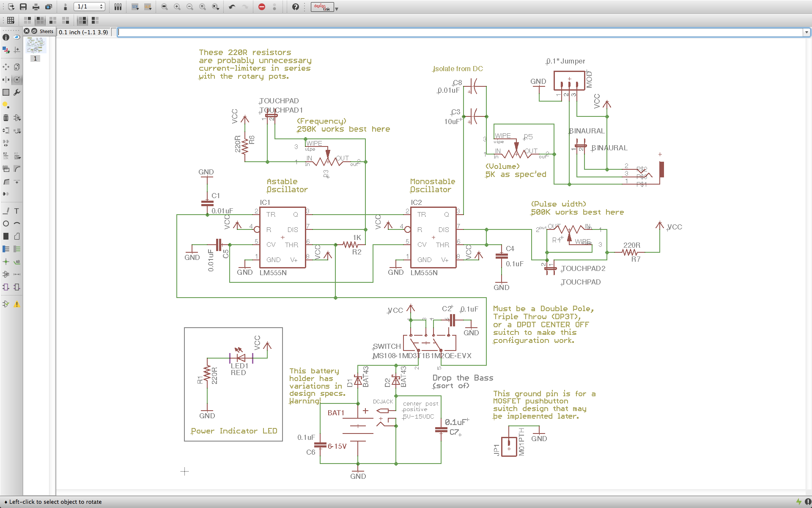Viewport: 812px width, 508px height.
Task: Select the Text tool
Action: [x=17, y=211]
